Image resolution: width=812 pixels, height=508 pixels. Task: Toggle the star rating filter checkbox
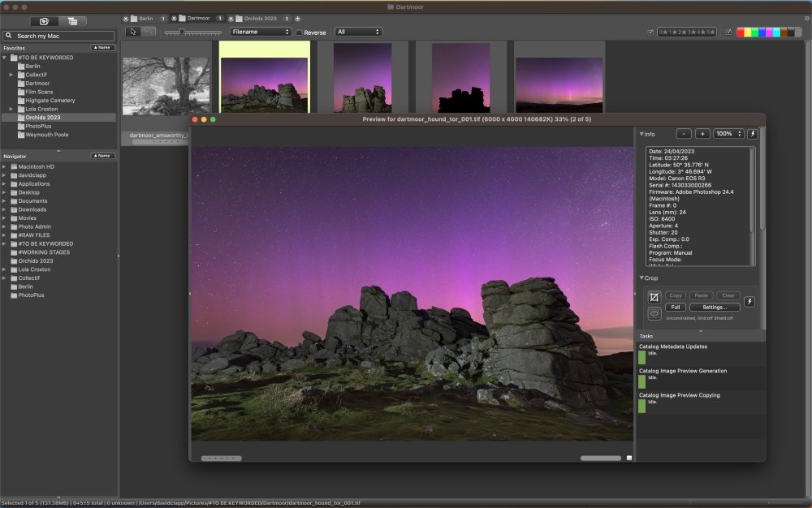650,32
